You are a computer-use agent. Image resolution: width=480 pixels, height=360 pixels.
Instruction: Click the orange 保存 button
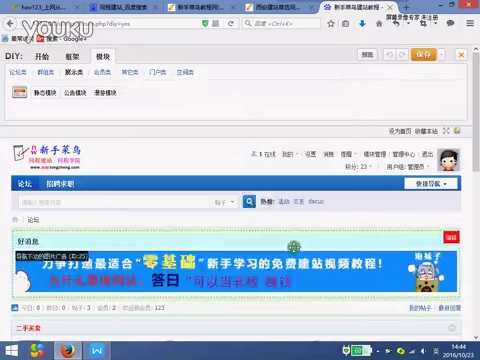[424, 55]
